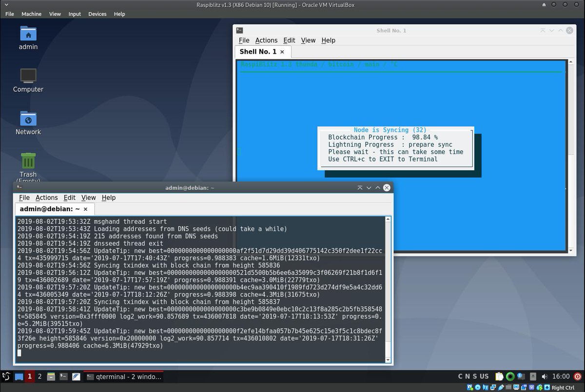Viewport: 585px width, 392px height.
Task: Click the 16:00 panel clock
Action: pyautogui.click(x=561, y=376)
